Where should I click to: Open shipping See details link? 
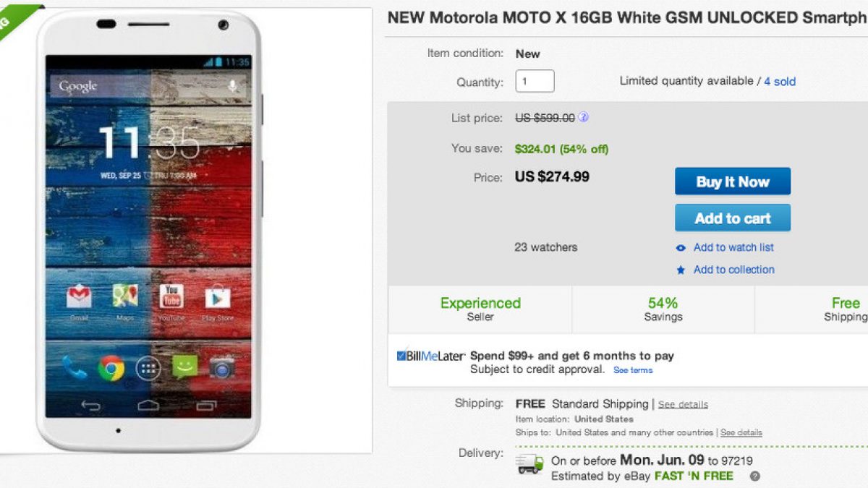point(683,405)
